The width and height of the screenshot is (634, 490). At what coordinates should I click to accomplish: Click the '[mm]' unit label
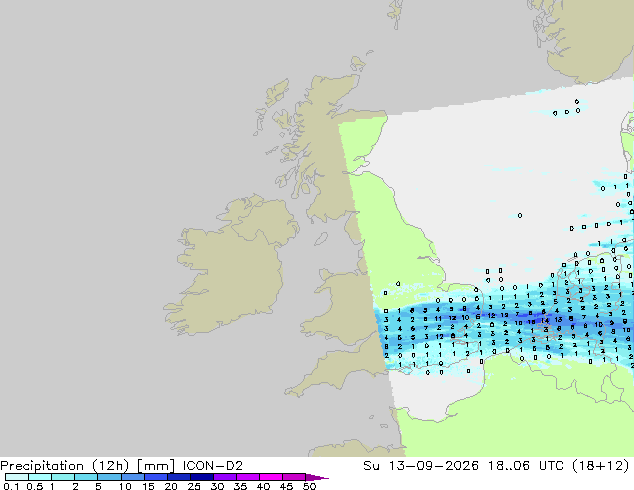[x=156, y=466]
